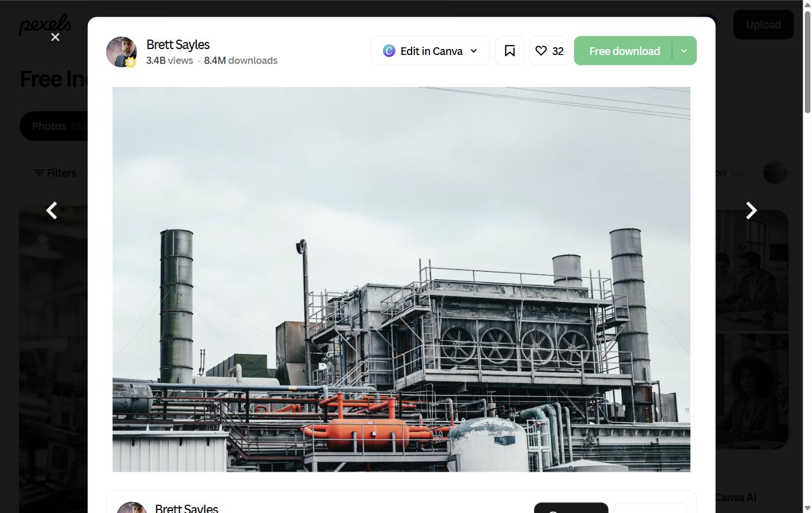The height and width of the screenshot is (513, 812).
Task: Go to the previous photo
Action: coord(52,210)
